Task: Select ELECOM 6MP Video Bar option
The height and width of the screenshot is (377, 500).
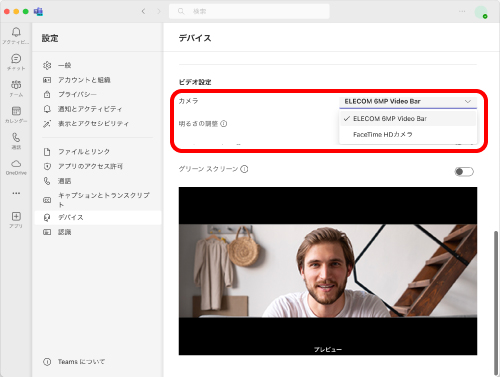Action: tap(408, 119)
